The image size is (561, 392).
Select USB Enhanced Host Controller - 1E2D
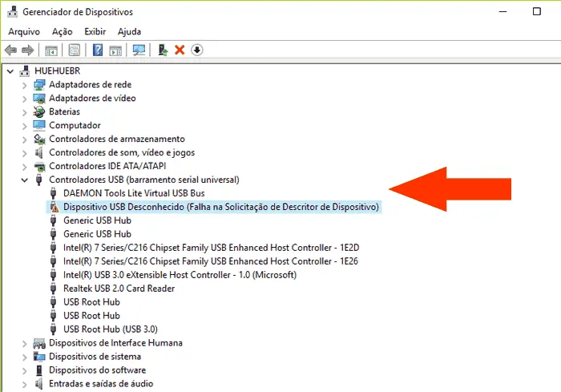point(211,248)
